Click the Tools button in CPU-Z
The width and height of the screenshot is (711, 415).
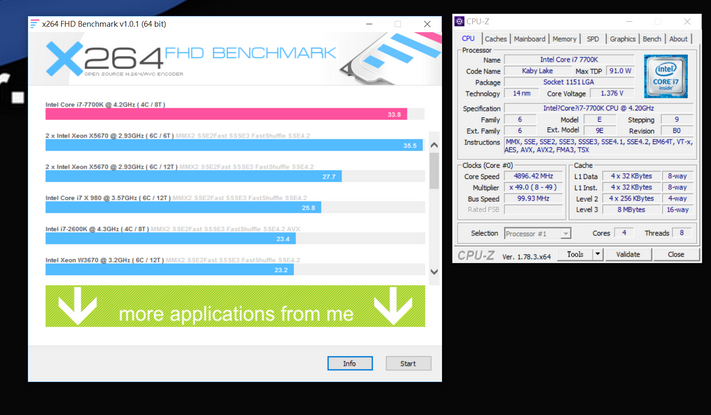click(x=575, y=254)
